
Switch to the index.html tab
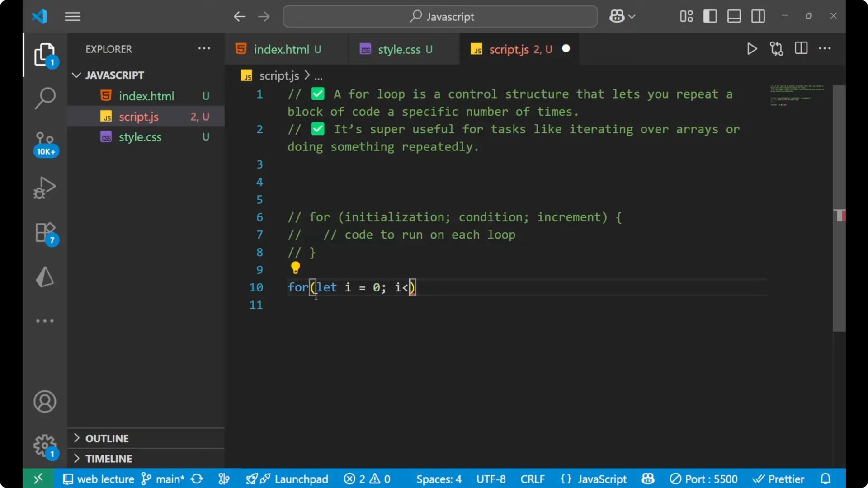click(x=282, y=49)
